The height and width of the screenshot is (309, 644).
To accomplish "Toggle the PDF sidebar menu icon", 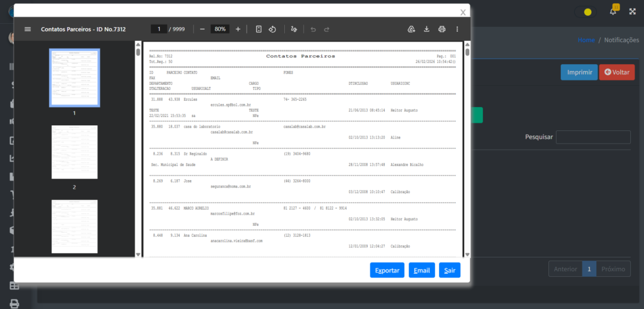I will coord(28,29).
